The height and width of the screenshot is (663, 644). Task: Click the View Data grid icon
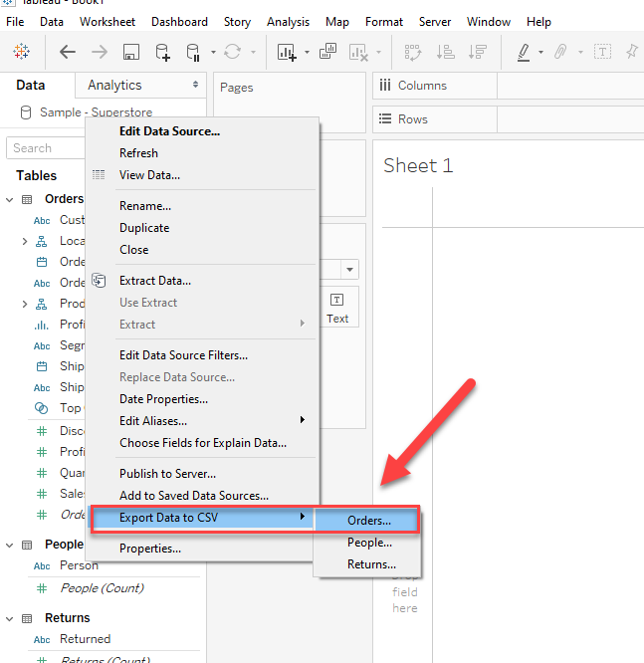click(99, 174)
